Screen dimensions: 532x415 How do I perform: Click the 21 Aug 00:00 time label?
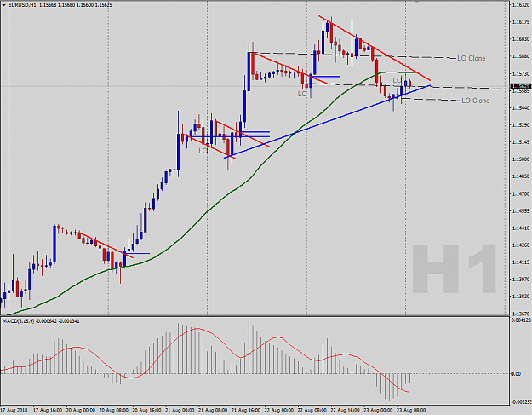point(180,410)
